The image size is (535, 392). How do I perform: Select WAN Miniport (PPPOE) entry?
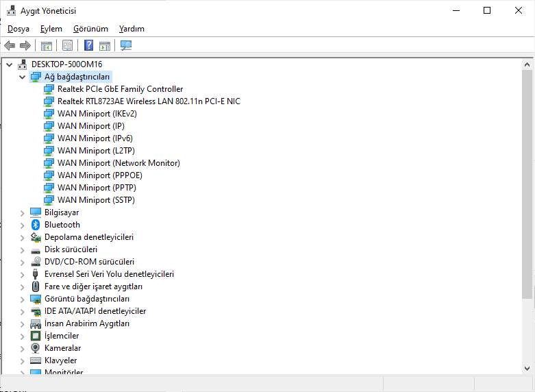[x=99, y=175]
